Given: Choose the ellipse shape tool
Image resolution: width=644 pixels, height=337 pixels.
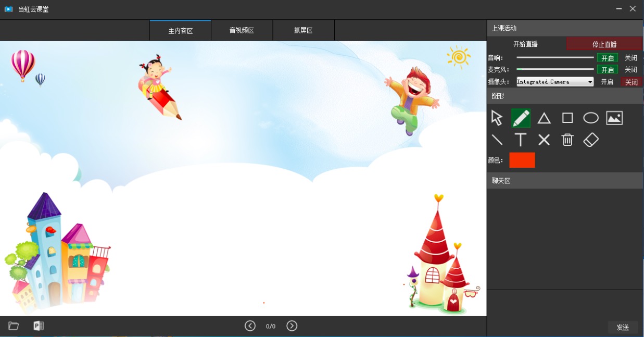Looking at the screenshot, I should tap(591, 118).
